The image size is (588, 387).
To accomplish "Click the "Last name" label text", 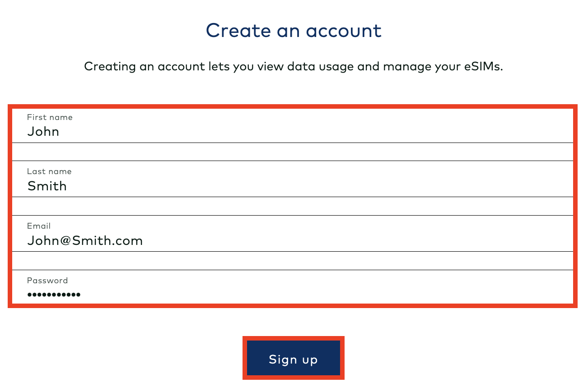I will click(49, 171).
